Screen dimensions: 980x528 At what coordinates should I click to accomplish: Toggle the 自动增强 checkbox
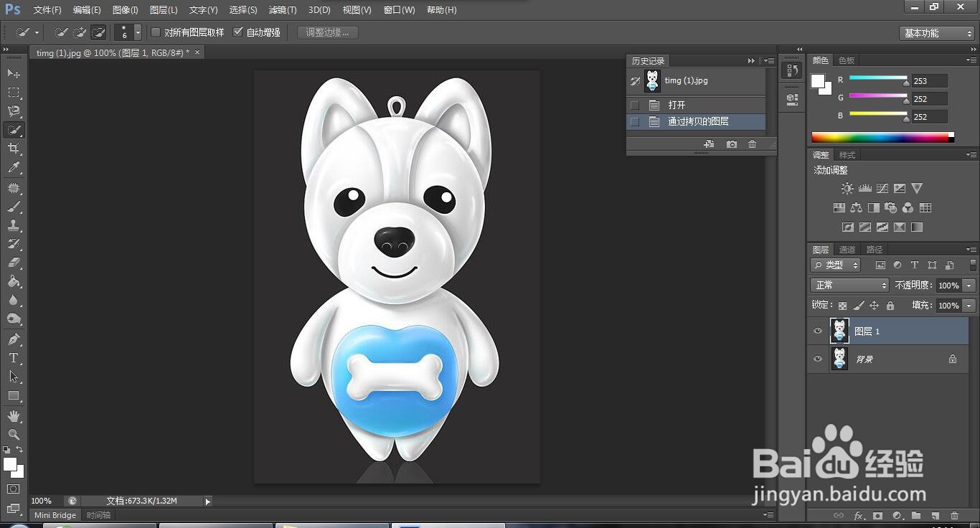coord(239,32)
